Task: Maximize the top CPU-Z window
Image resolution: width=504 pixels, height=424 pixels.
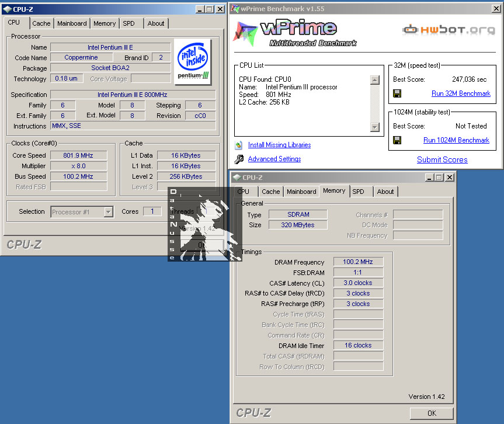Action: (x=210, y=9)
